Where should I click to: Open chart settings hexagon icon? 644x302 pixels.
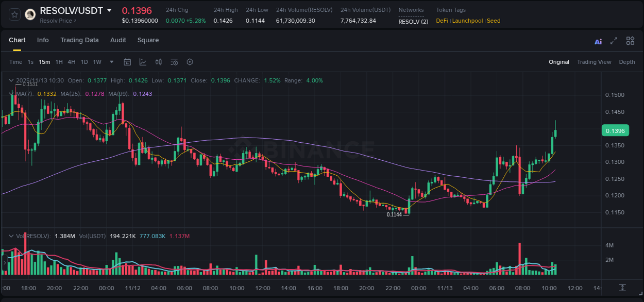(x=190, y=62)
